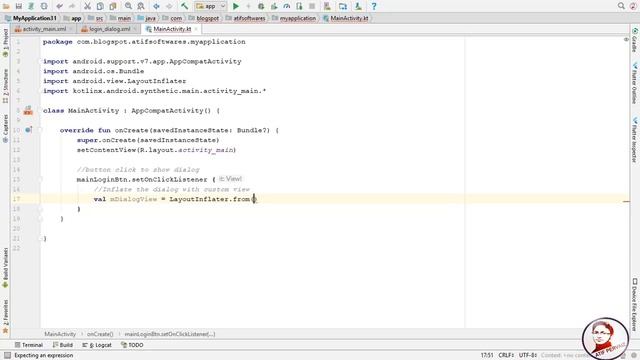
Task: Run the app with green play icon
Action: click(236, 6)
